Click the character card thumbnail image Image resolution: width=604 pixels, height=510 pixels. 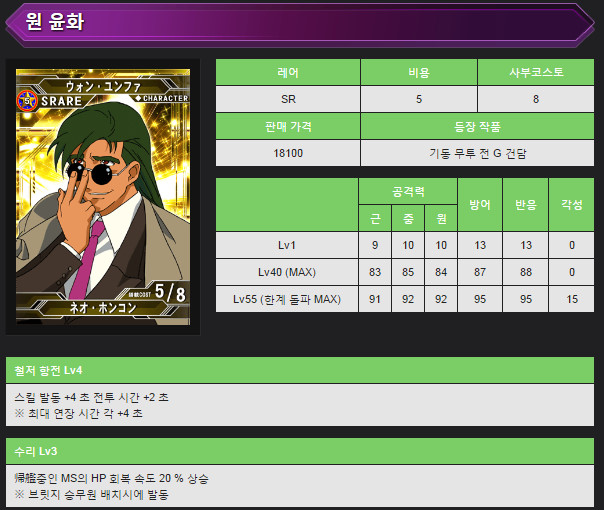point(103,197)
